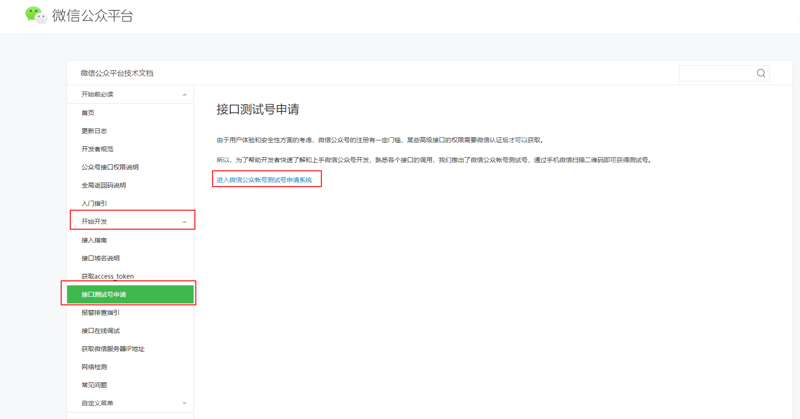Open 公众号接口权限说明 page
This screenshot has height=419, width=800.
tap(110, 167)
